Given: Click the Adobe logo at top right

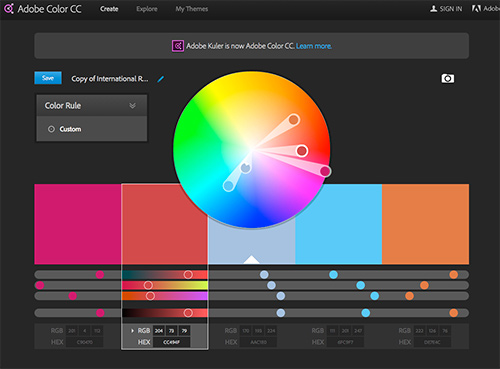Looking at the screenshot, I should point(476,9).
